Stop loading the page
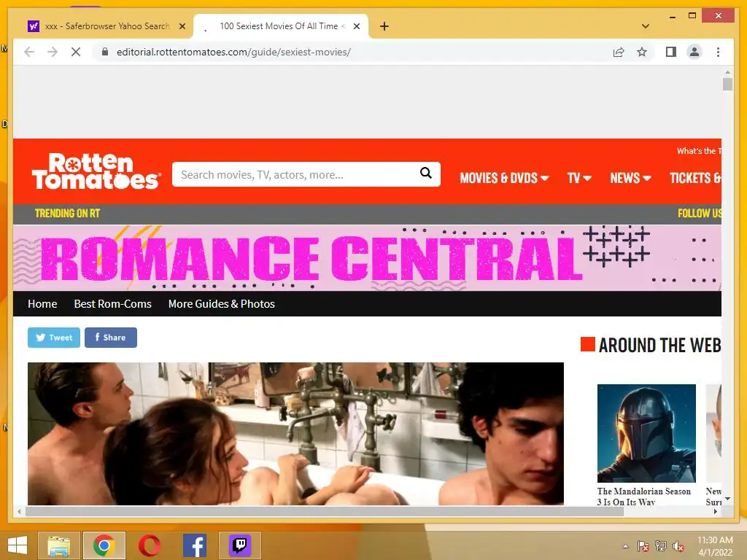 76,52
